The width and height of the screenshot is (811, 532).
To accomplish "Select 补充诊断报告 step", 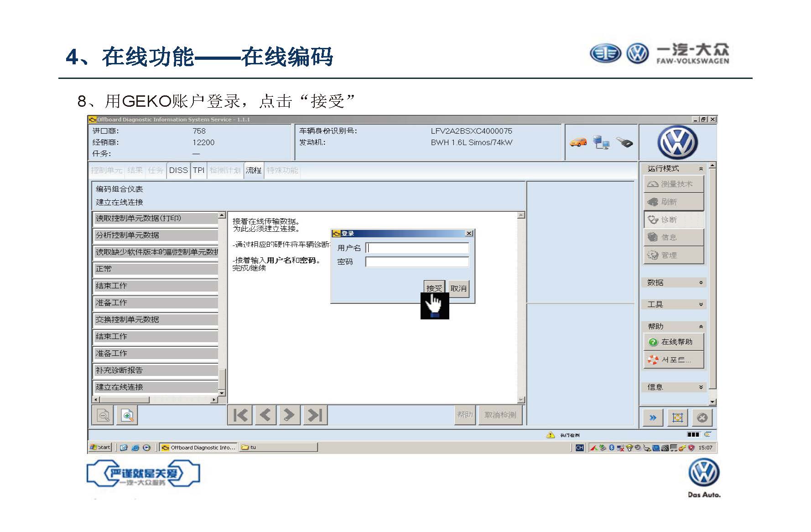I will coord(156,370).
